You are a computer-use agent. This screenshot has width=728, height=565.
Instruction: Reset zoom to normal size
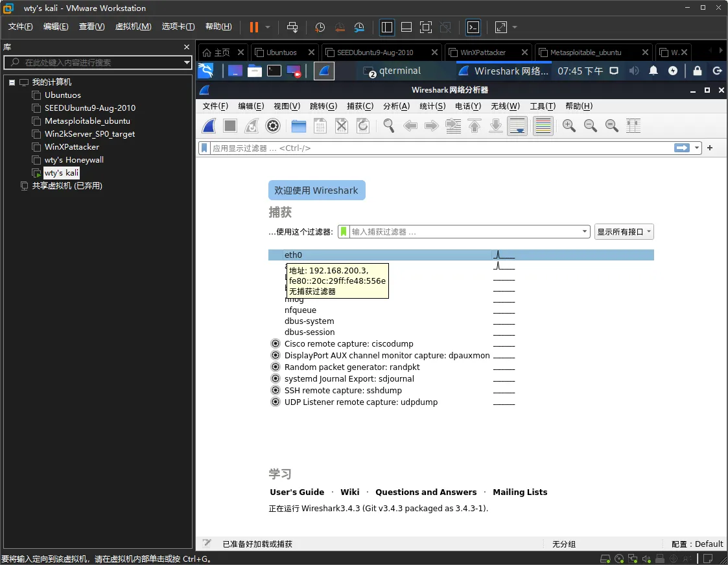coord(611,126)
